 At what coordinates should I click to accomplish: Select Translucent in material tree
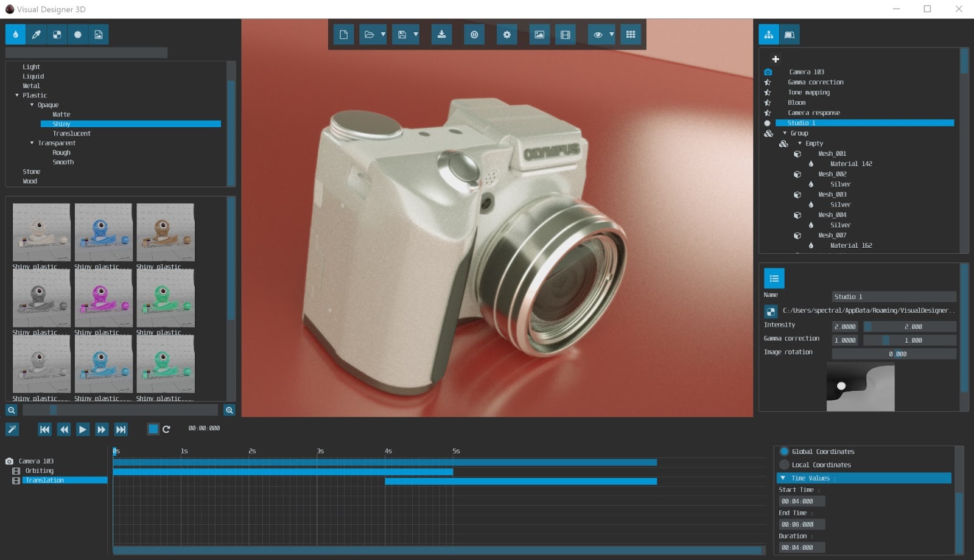click(x=72, y=133)
